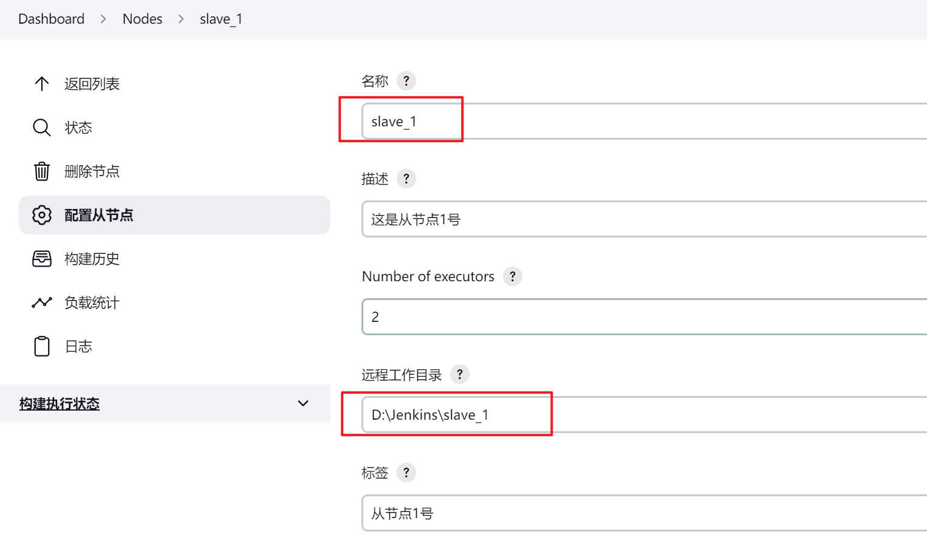Focus the Number of executors input

[x=645, y=316]
